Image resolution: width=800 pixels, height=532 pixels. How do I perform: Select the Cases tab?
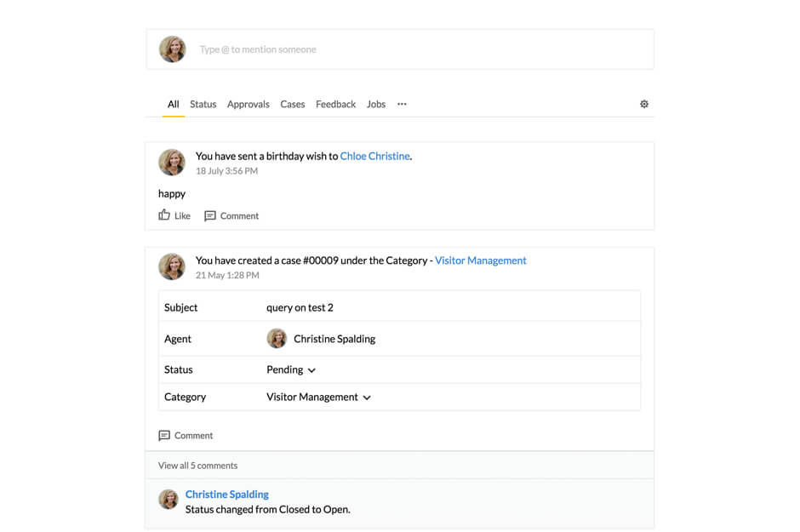pyautogui.click(x=292, y=104)
